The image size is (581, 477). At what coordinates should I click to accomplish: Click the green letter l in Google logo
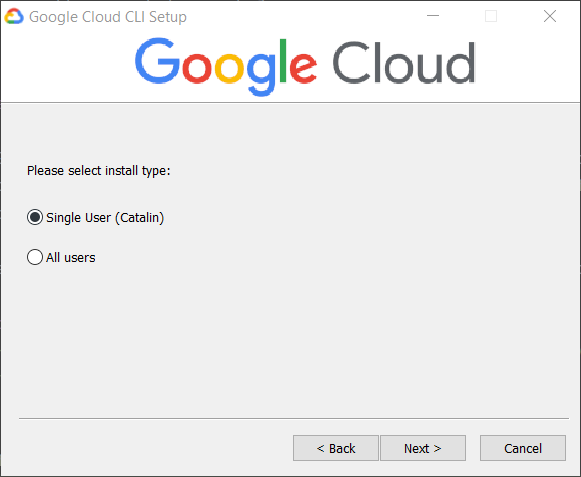point(283,60)
